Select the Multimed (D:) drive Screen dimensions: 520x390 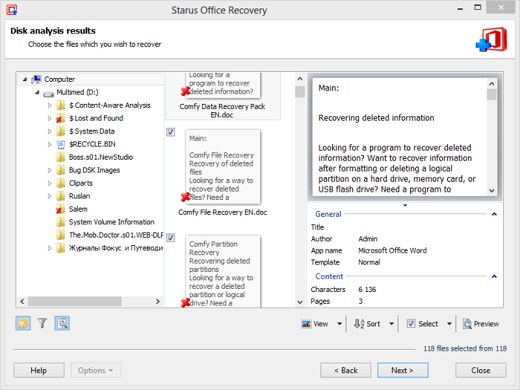click(77, 92)
